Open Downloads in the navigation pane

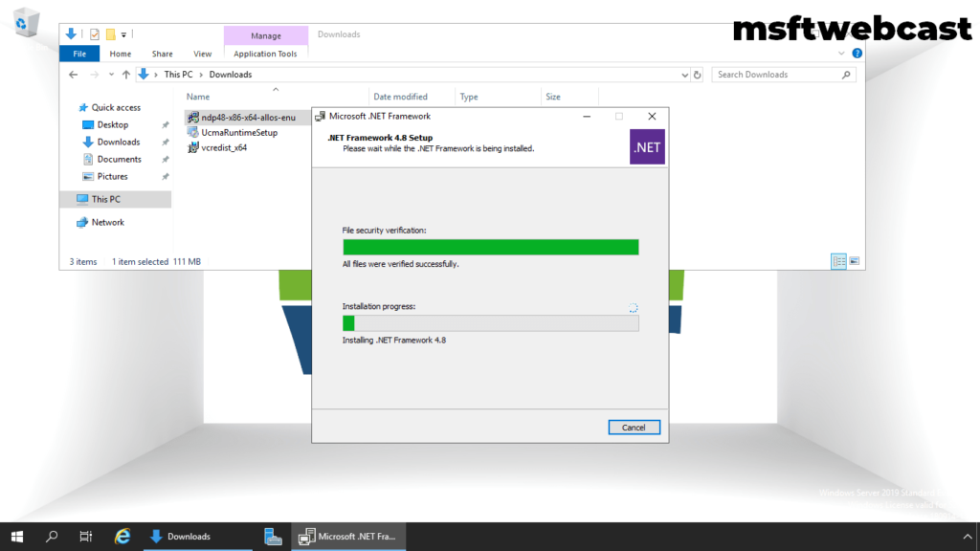pos(118,142)
